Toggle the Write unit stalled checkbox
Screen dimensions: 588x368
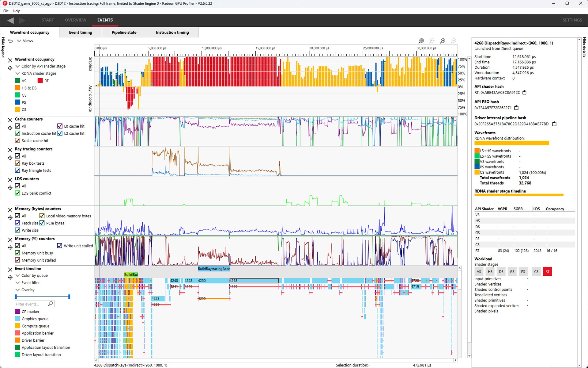point(60,246)
